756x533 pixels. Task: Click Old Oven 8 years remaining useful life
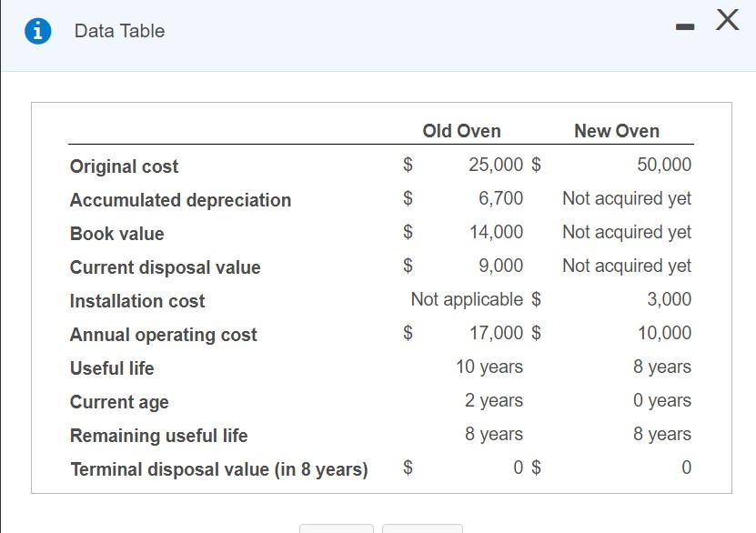tap(494, 434)
